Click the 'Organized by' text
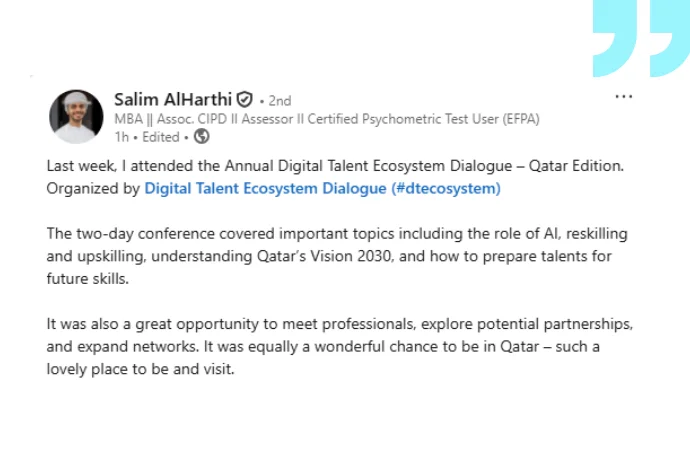This screenshot has width=690, height=465. coord(93,187)
